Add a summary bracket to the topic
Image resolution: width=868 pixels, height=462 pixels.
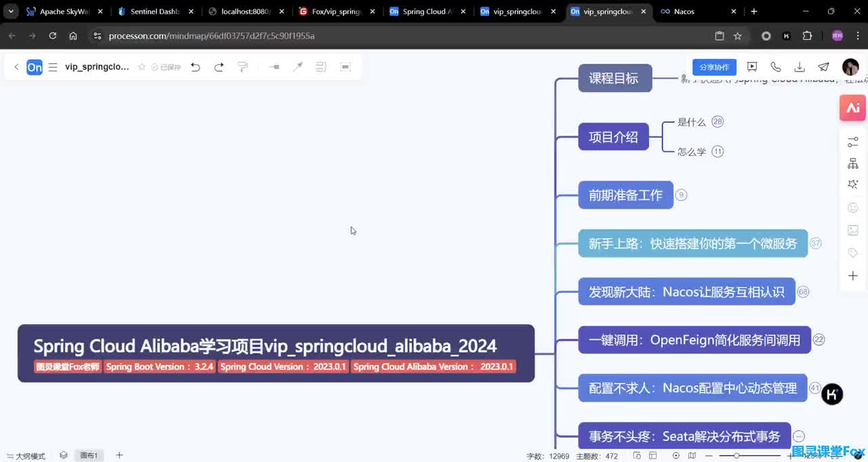[321, 67]
